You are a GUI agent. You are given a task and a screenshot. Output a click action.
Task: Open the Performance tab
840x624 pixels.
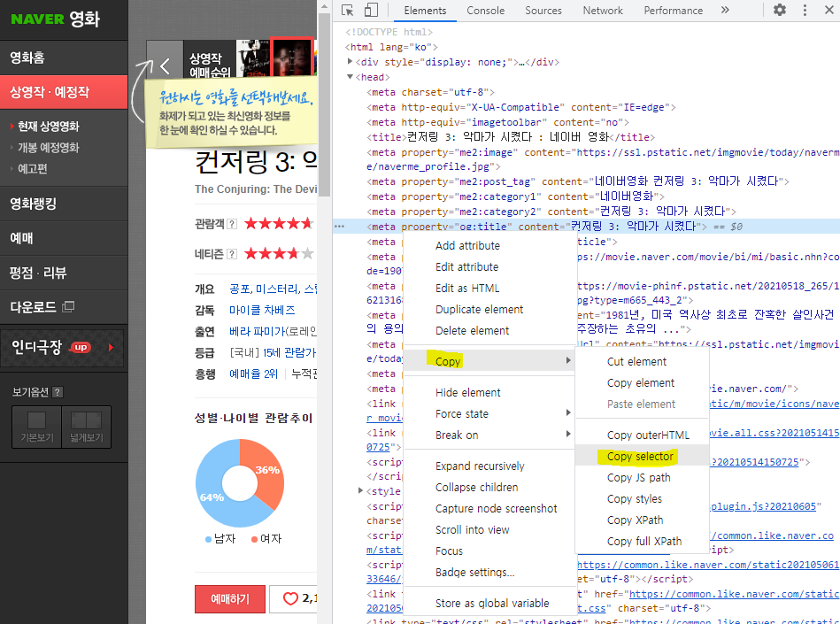pyautogui.click(x=673, y=11)
